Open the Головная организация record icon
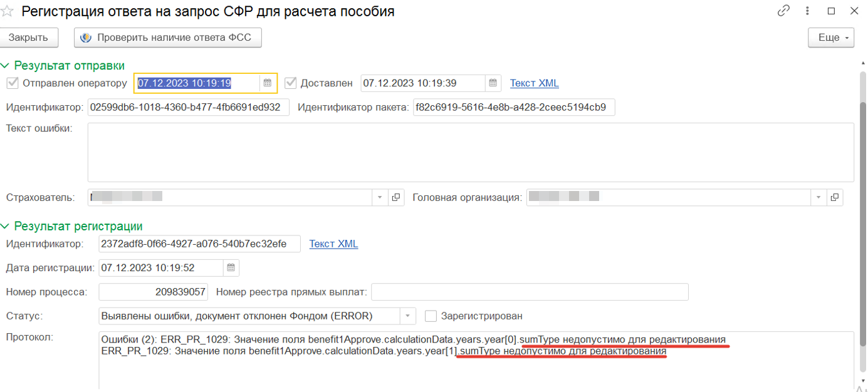Screen dimensions: 868x392 835,197
